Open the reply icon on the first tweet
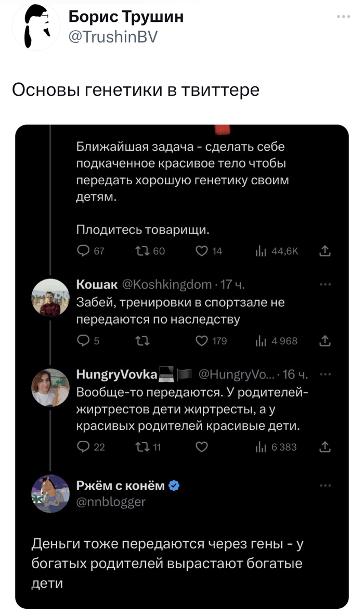 click(83, 250)
